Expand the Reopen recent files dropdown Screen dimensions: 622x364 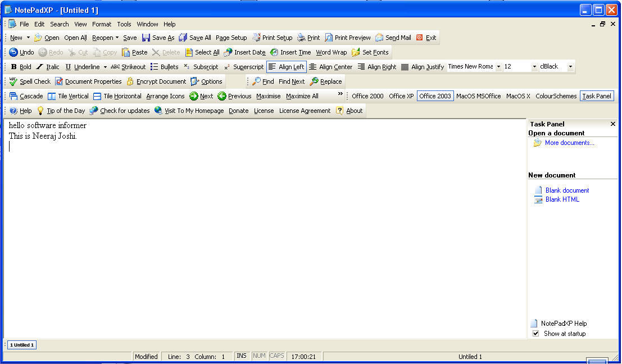point(117,38)
